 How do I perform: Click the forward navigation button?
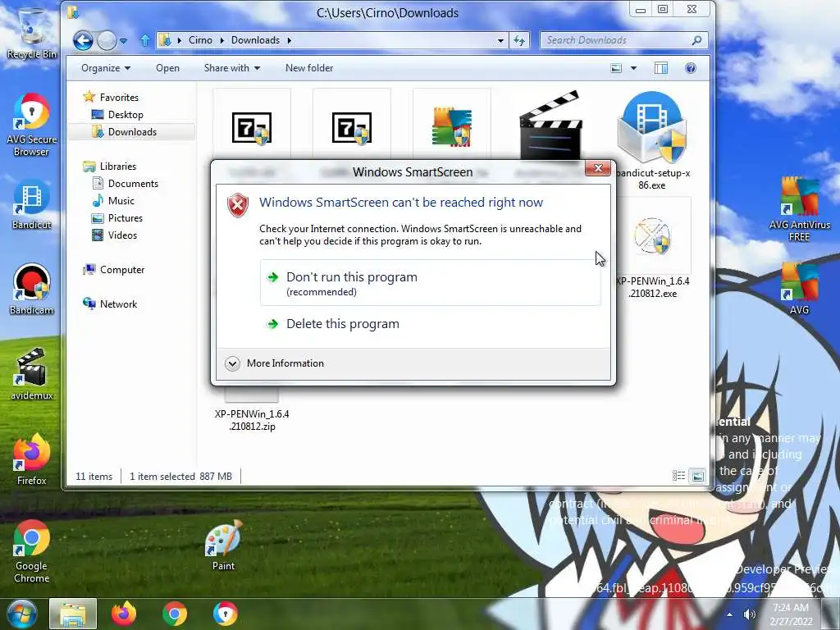pyautogui.click(x=107, y=40)
